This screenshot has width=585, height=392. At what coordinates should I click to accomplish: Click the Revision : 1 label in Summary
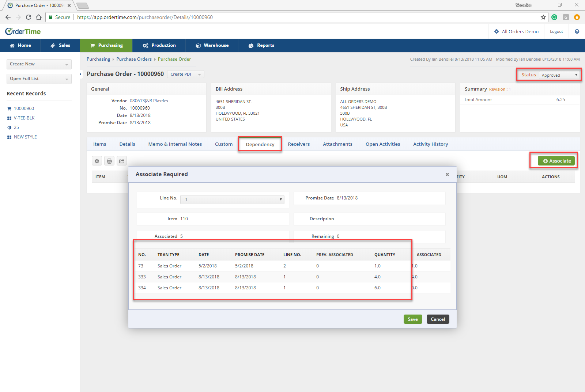click(x=500, y=89)
